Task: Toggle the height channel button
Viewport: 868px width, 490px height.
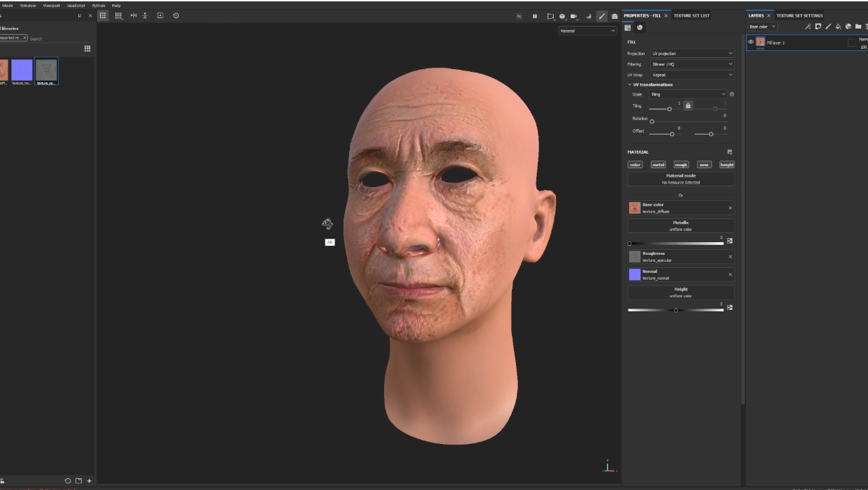Action: pyautogui.click(x=727, y=165)
